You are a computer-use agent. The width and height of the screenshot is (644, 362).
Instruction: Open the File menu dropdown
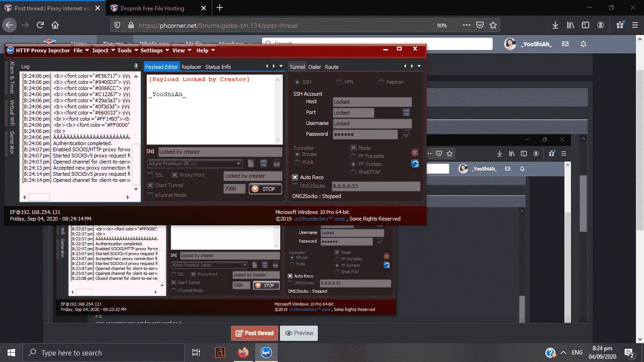80,50
